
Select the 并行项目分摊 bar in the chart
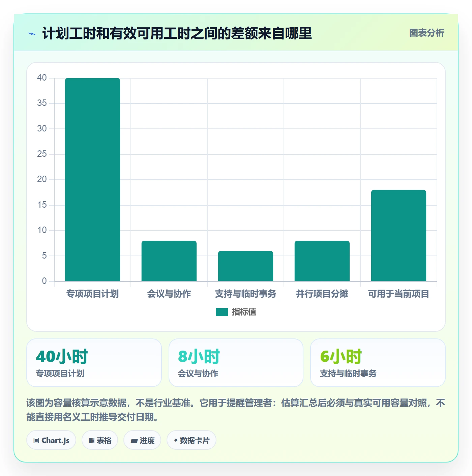pos(322,261)
